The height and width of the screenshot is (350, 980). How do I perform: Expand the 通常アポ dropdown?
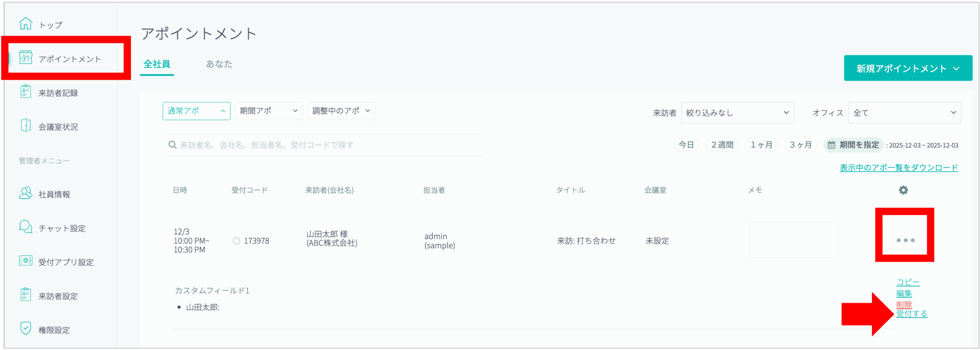[196, 111]
